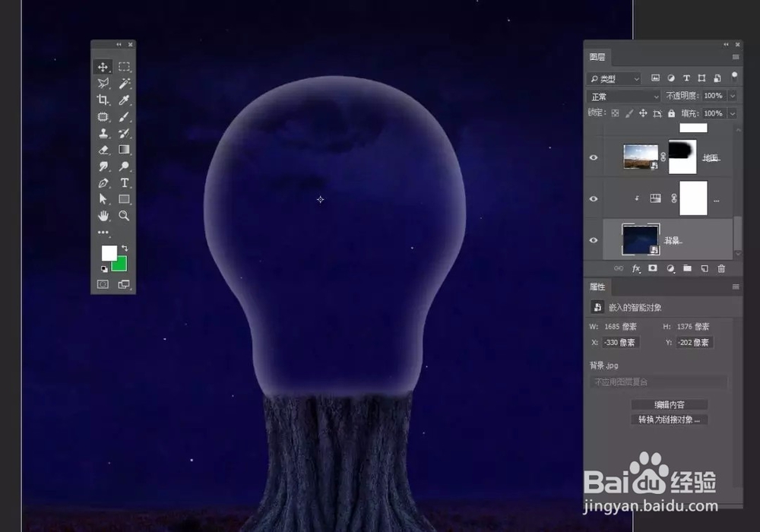Collapse the Layers panel group

point(726,45)
